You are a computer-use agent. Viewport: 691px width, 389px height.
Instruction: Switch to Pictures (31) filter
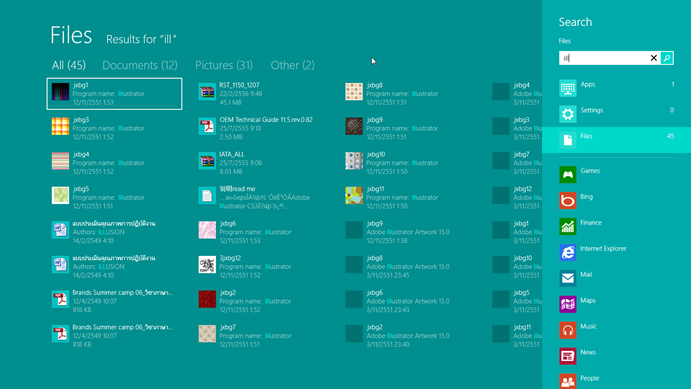pos(224,65)
